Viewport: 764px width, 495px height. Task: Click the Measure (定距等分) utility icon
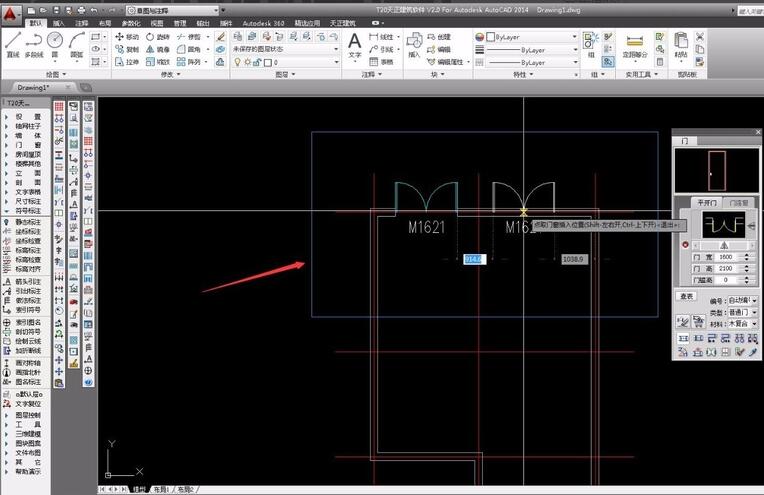click(x=634, y=45)
